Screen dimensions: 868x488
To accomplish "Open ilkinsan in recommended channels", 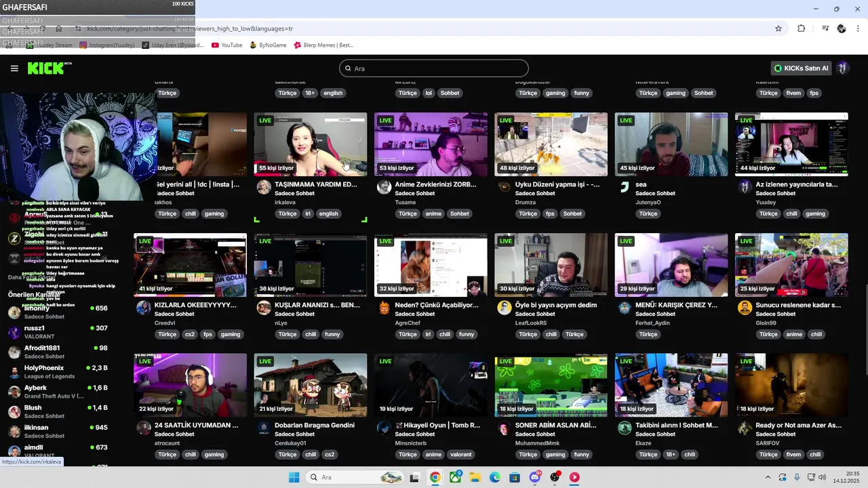I will pos(58,431).
